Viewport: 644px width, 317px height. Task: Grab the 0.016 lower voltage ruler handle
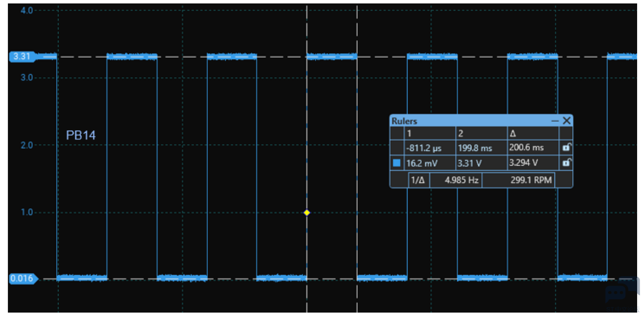pos(22,279)
